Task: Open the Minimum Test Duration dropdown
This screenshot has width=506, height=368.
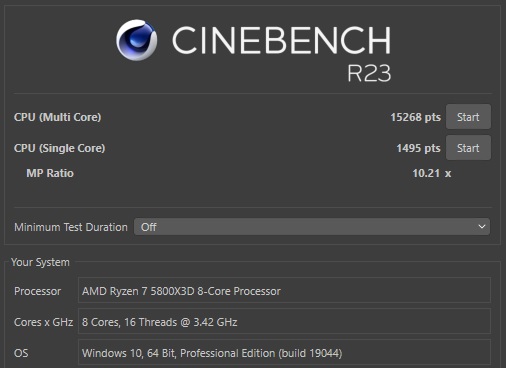Action: pos(312,227)
